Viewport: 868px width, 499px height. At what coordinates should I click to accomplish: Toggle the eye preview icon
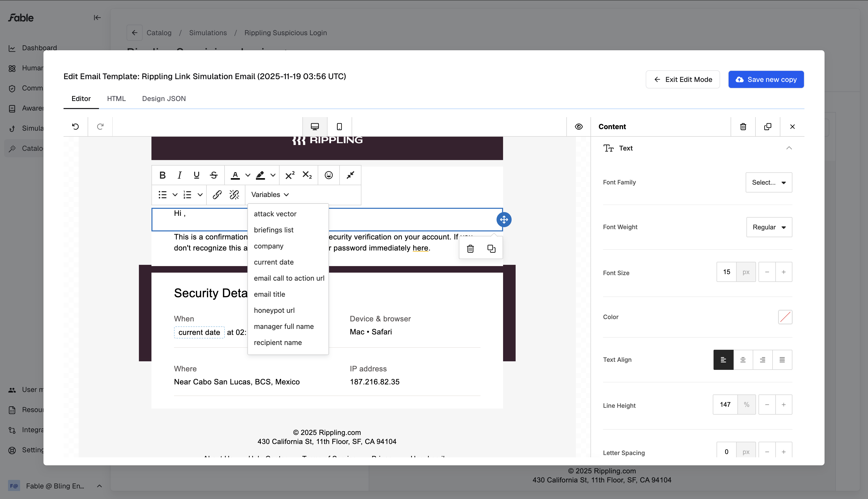coord(579,126)
